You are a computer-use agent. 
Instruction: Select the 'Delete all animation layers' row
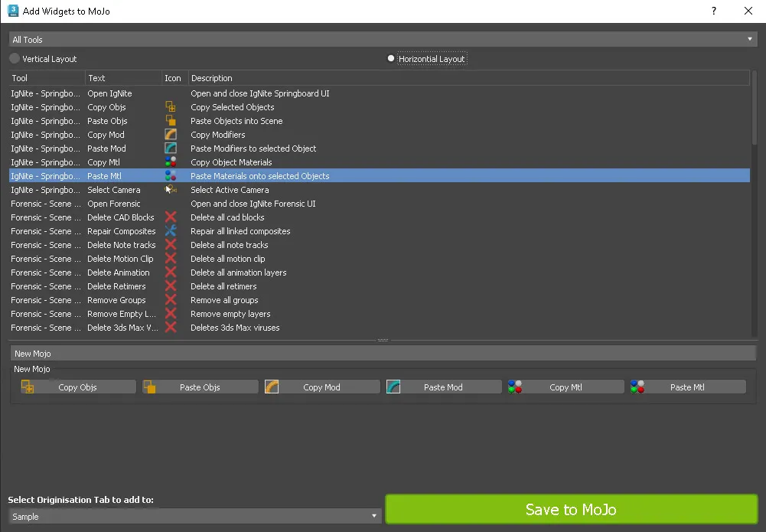(379, 272)
